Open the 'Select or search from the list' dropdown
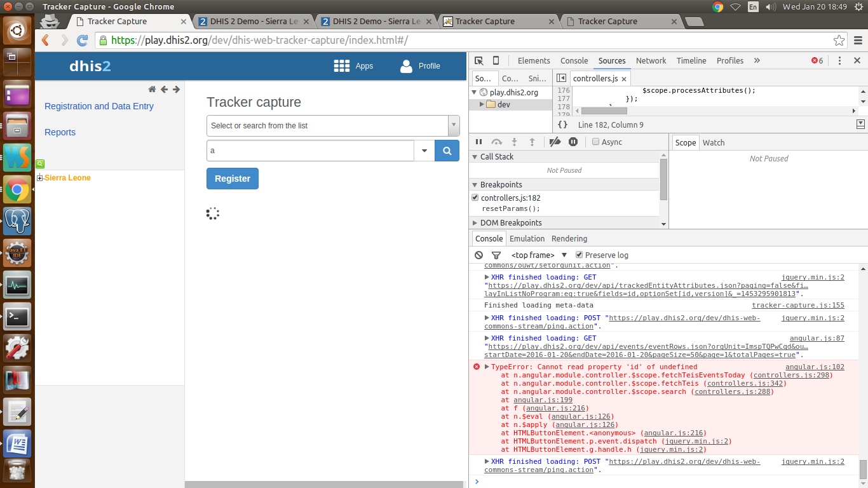The image size is (868, 488). (332, 126)
